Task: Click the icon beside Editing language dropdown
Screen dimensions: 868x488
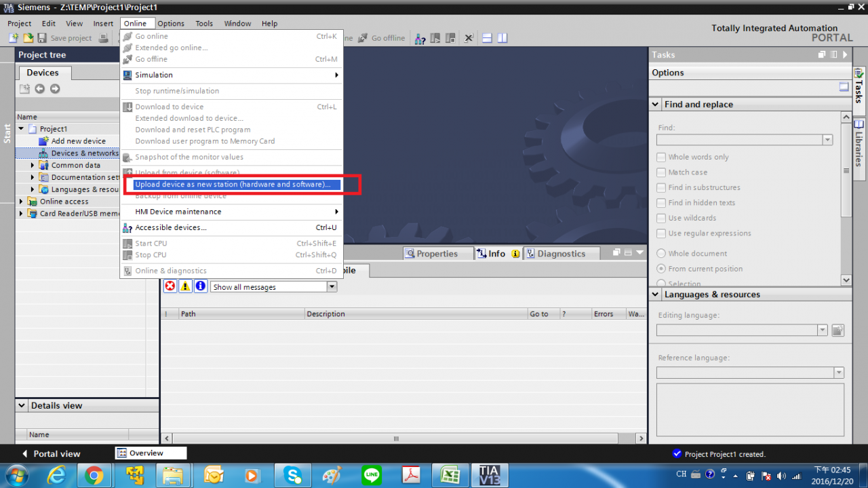Action: (x=838, y=331)
